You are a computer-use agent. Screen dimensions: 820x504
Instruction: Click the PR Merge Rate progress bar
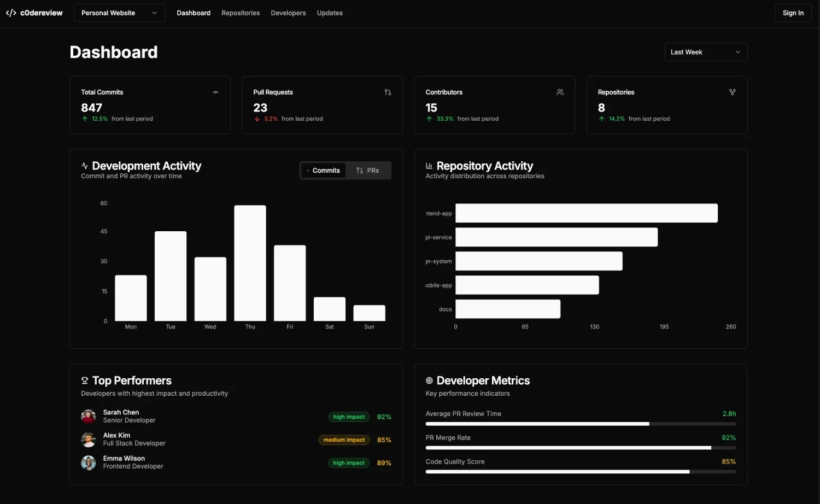(x=580, y=448)
